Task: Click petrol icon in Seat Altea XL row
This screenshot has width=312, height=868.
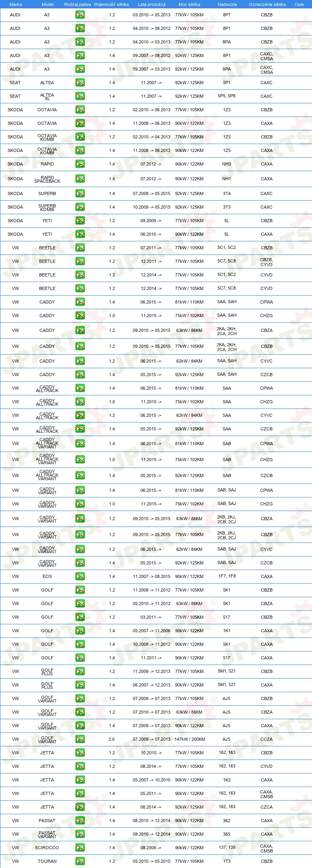Action: (x=80, y=97)
